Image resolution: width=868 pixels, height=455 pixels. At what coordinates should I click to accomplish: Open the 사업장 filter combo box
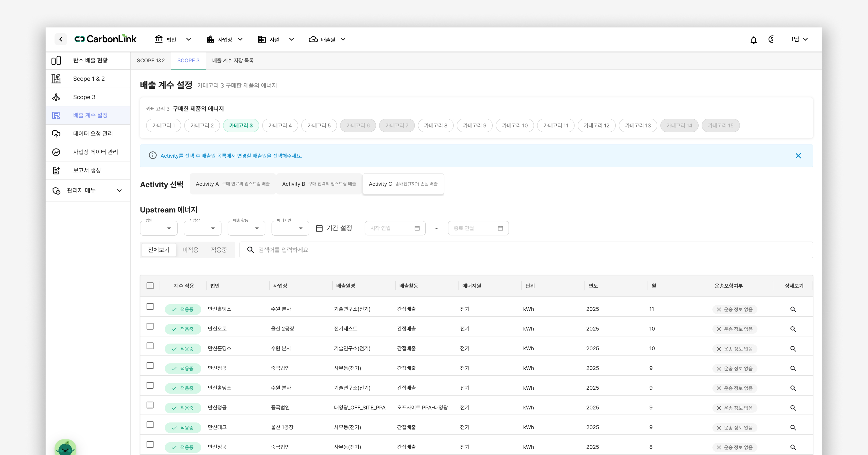[x=203, y=228]
